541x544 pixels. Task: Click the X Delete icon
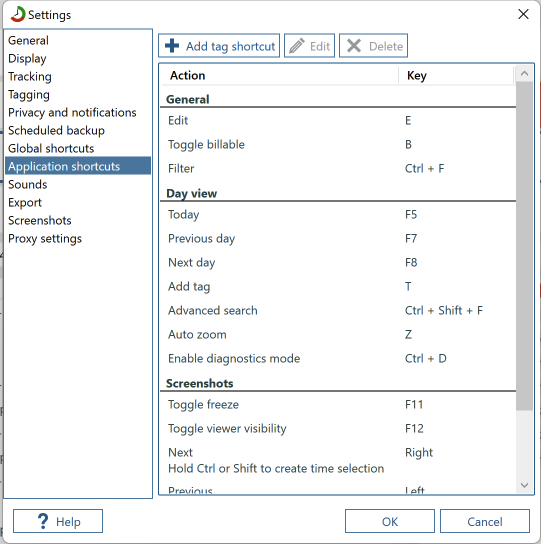coord(354,46)
